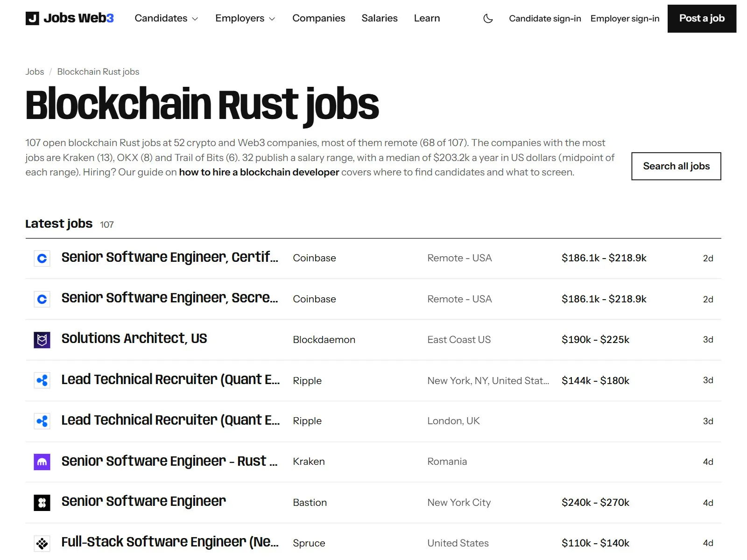Click Blockdaemon company name

point(324,340)
